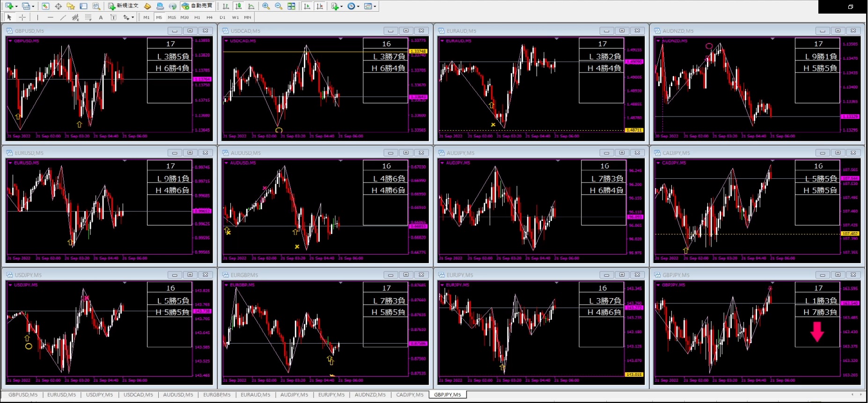Select the M30 timeframe button
Viewport: 868px width, 403px height.
click(184, 17)
